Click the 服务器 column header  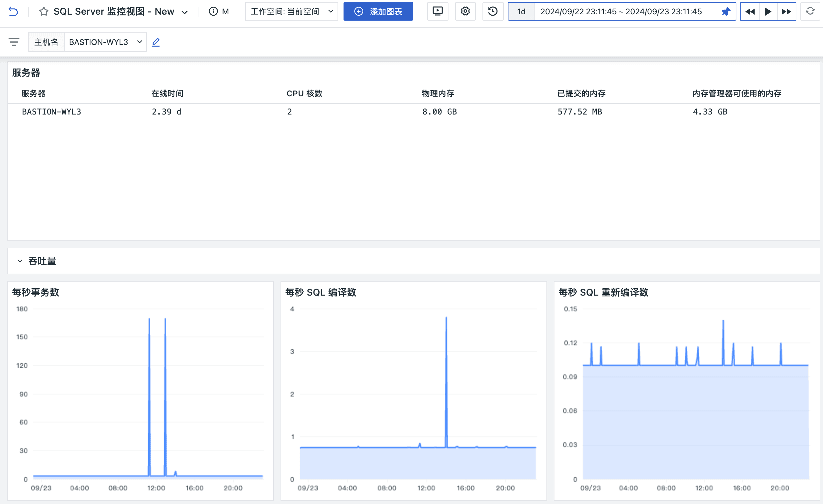(33, 93)
